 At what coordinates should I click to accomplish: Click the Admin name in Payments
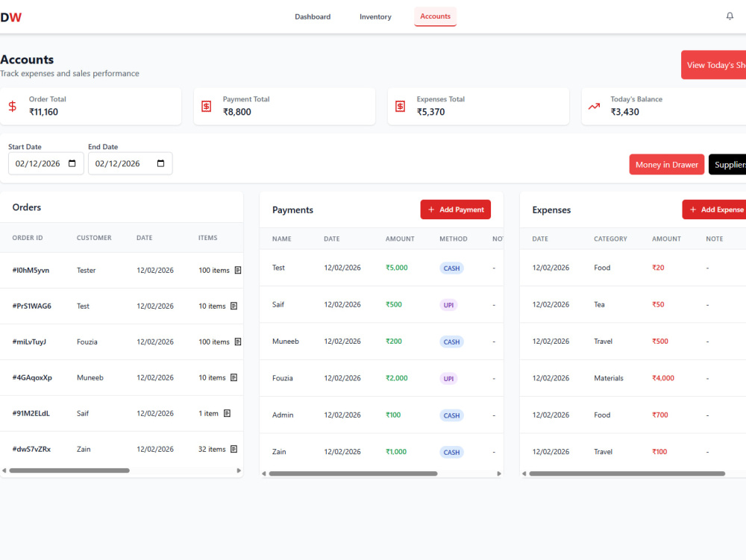(283, 415)
